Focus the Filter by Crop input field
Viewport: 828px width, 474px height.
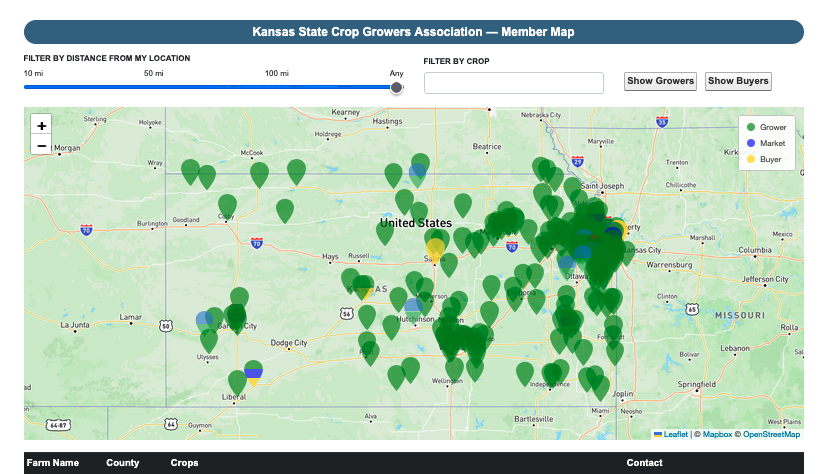point(514,83)
